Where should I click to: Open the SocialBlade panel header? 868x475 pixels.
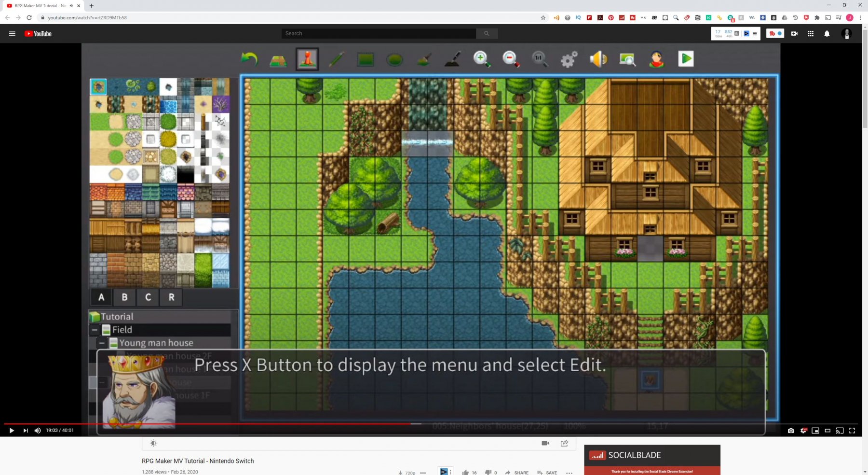(652, 455)
